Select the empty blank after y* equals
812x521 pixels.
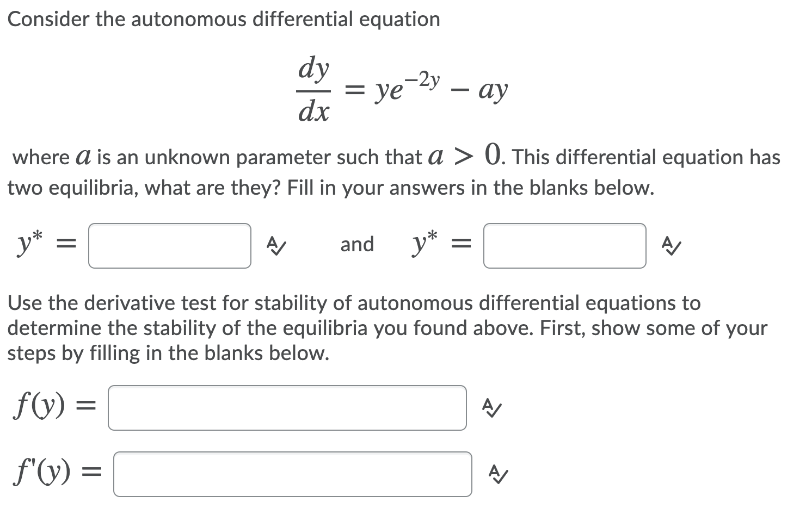(x=169, y=246)
